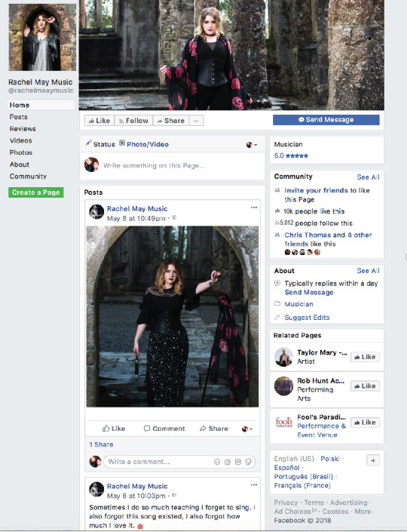Open Musician category link in About
This screenshot has height=532, width=407.
point(298,304)
